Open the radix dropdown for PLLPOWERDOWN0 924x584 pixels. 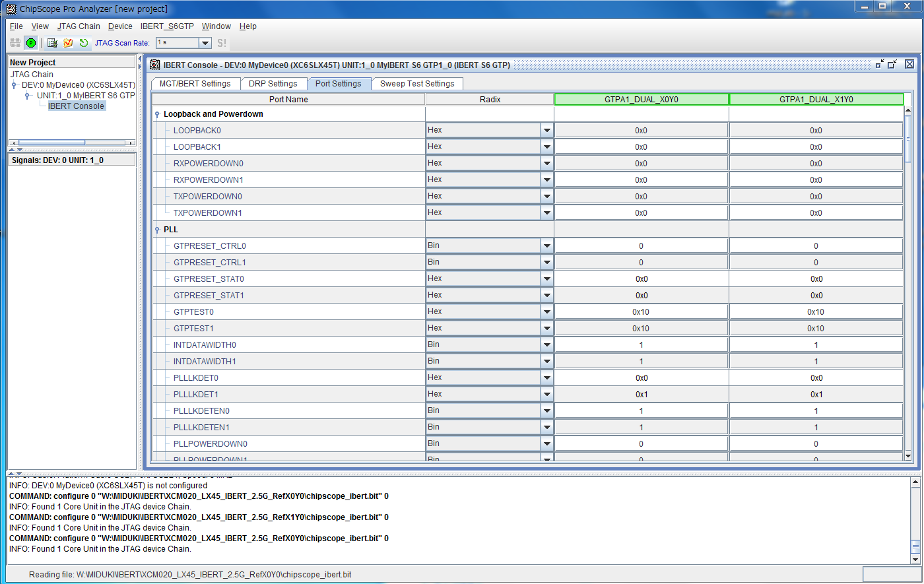click(547, 443)
